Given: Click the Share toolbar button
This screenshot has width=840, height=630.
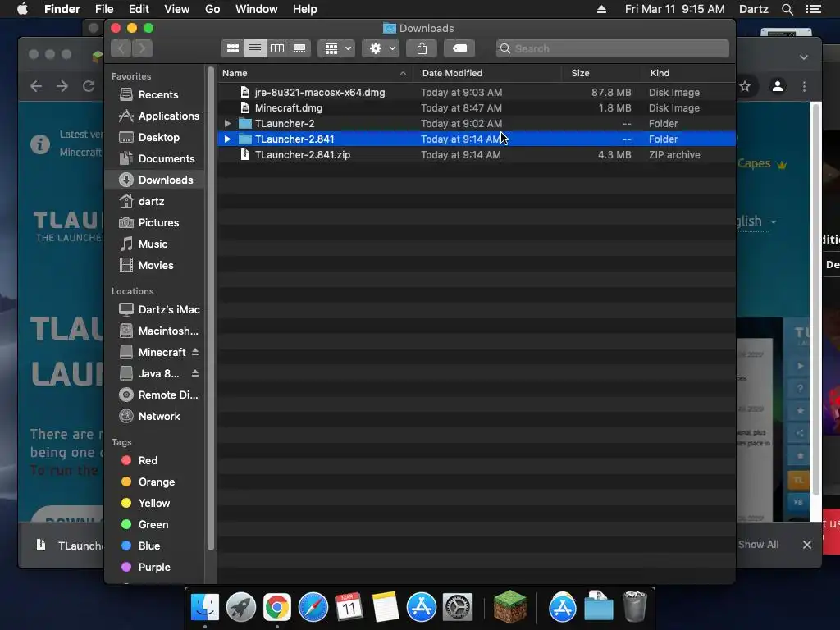Looking at the screenshot, I should click(422, 48).
